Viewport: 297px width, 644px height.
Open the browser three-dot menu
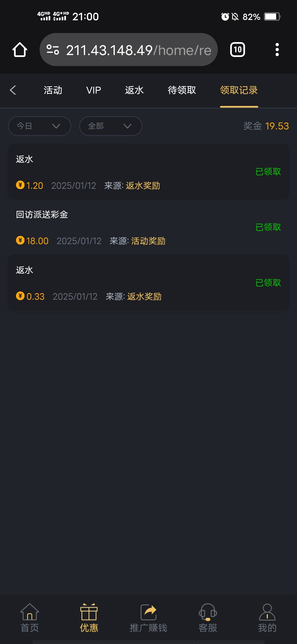(x=277, y=50)
